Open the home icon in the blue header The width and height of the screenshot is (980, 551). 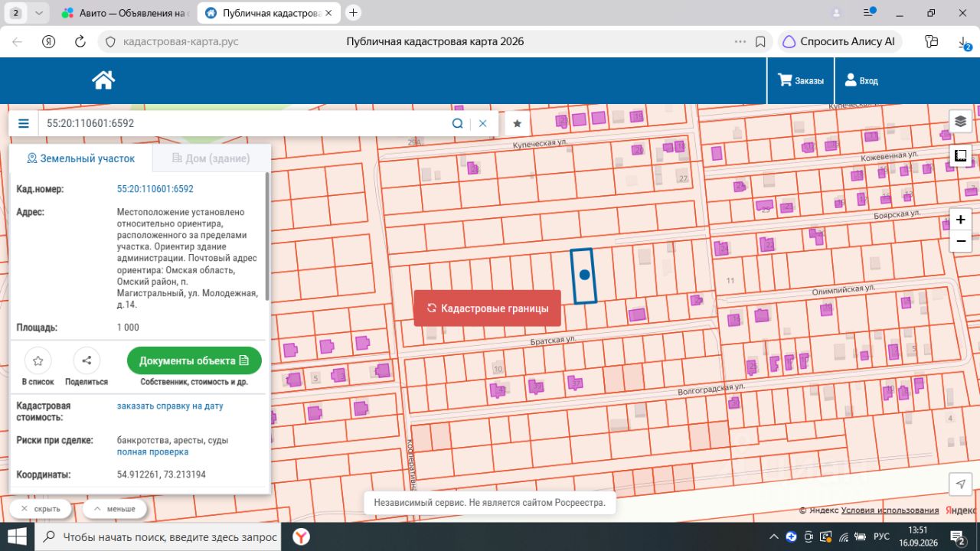click(103, 80)
